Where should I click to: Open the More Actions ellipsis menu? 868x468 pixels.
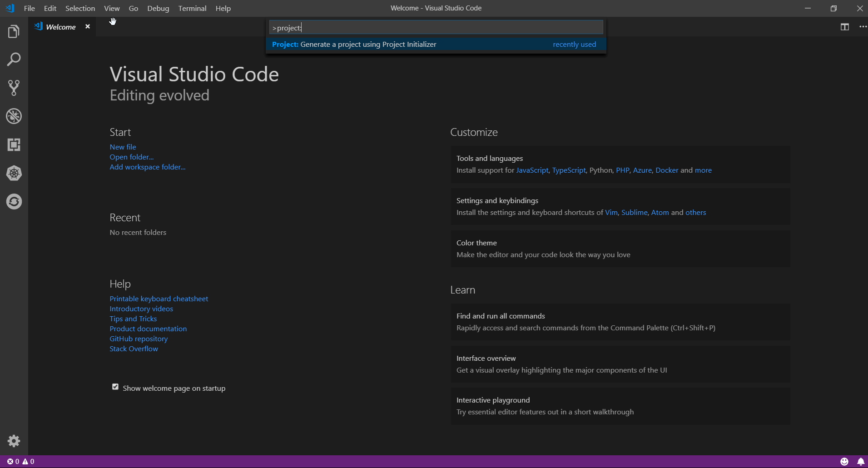[x=863, y=27]
